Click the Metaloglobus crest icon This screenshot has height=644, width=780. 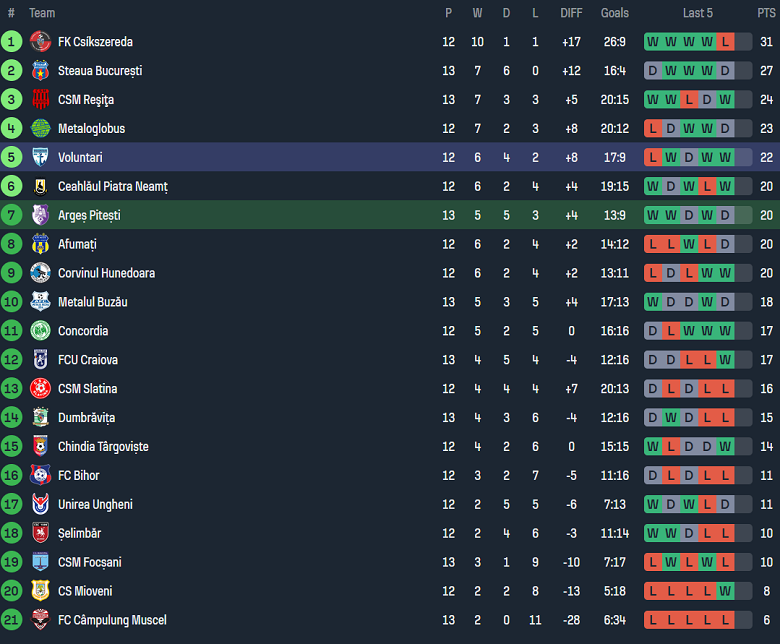tap(40, 129)
